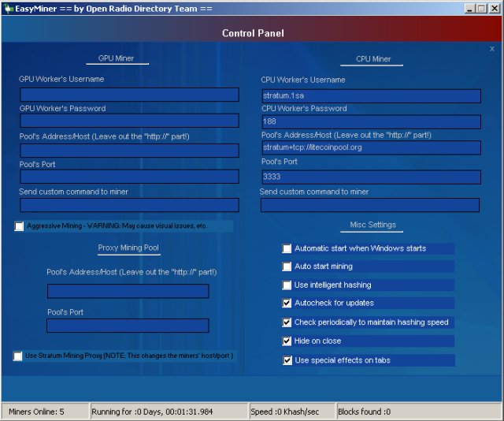Screen dimensions: 504x421
Task: Uncheck Hide on close
Action: [x=287, y=341]
